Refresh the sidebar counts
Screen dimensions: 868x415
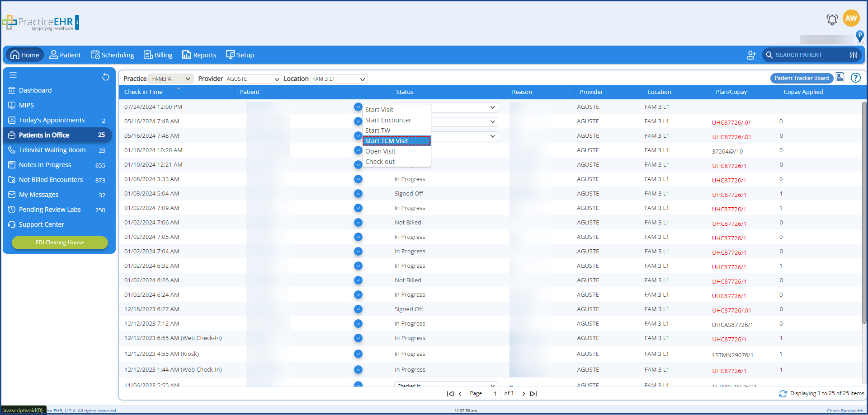click(x=106, y=77)
